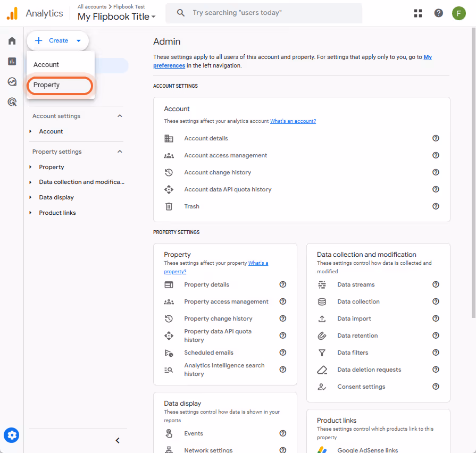Screen dimensions: 476x453
Task: Open the Advertising icon in left rail
Action: (12, 102)
